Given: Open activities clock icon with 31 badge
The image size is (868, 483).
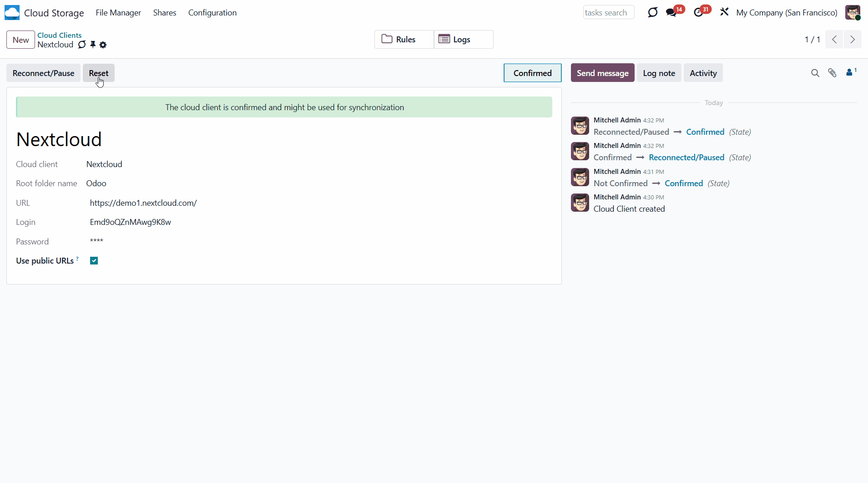Looking at the screenshot, I should (x=698, y=13).
